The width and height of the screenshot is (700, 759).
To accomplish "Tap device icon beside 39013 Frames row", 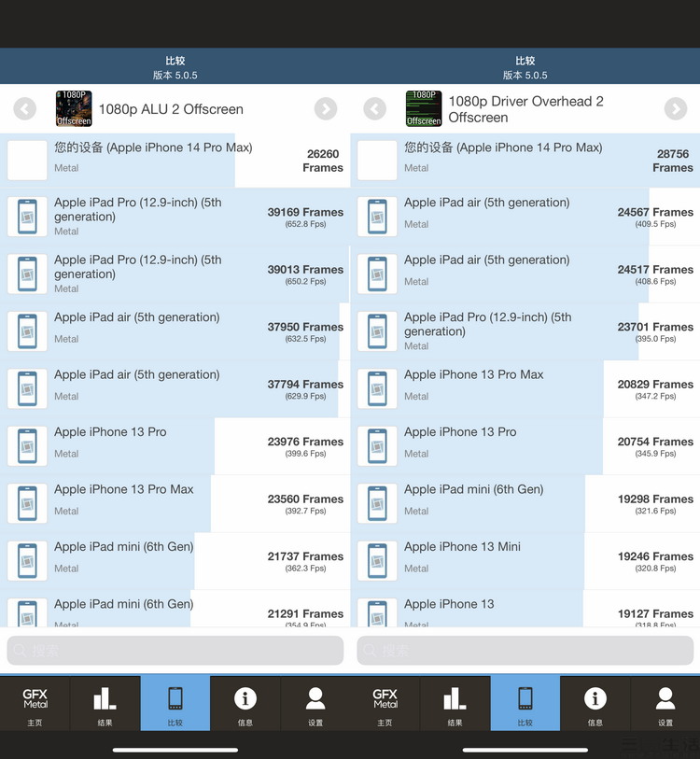I will click(x=27, y=274).
